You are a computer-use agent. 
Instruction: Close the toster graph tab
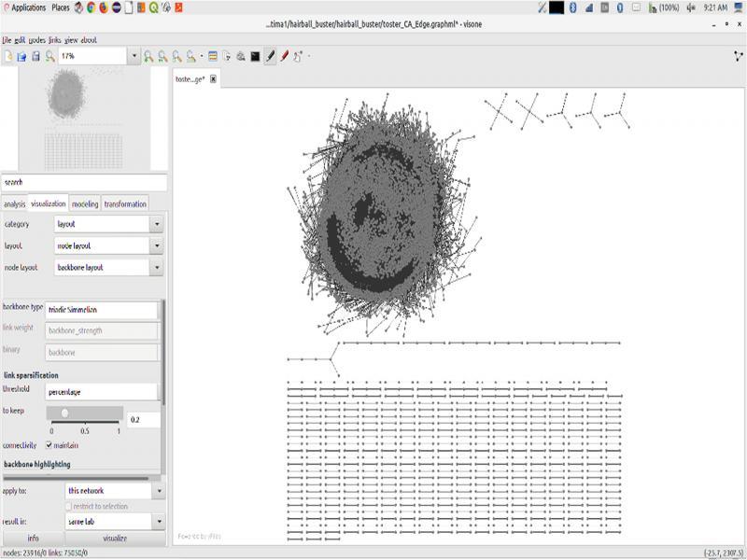pos(213,79)
